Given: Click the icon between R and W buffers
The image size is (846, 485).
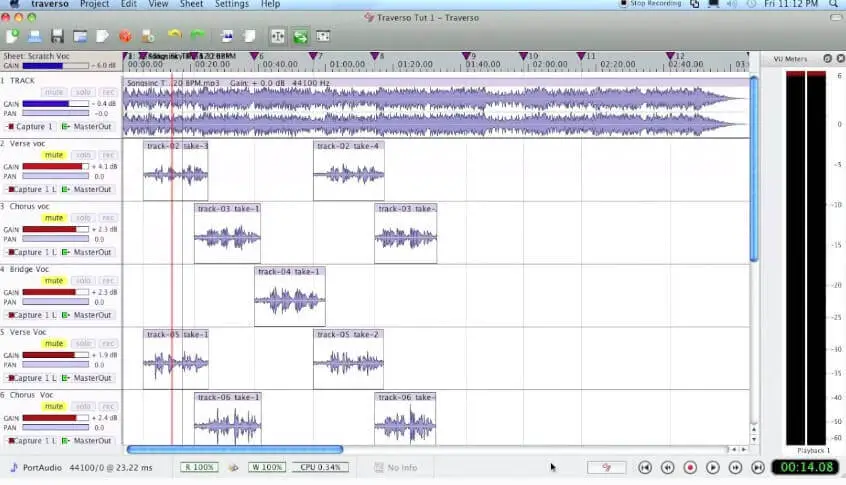Looking at the screenshot, I should pos(233,467).
